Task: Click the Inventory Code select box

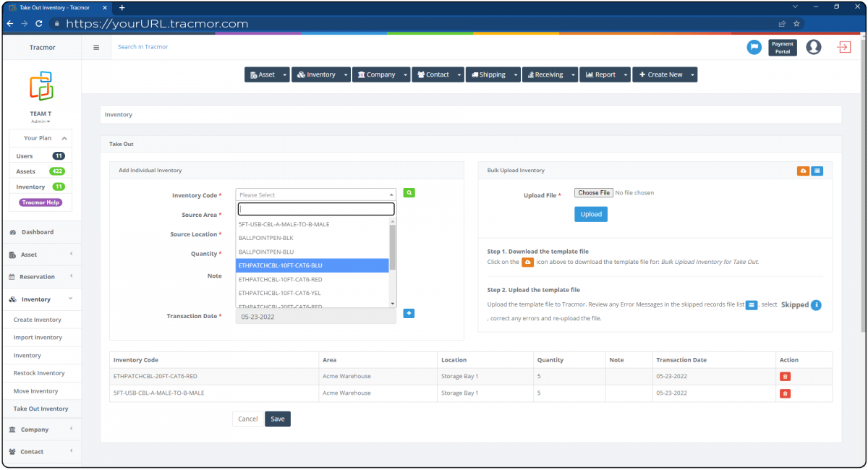Action: 316,195
